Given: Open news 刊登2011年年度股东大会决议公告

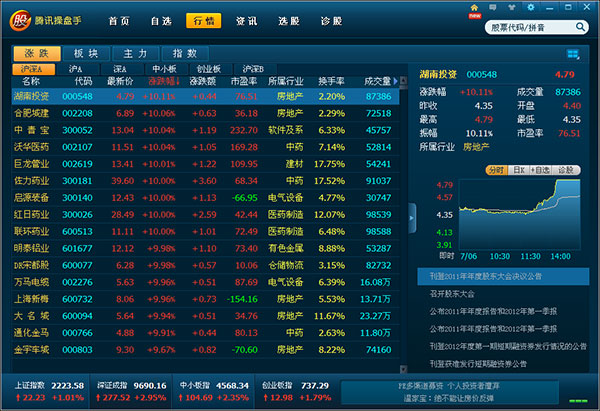Looking at the screenshot, I should 503,277.
